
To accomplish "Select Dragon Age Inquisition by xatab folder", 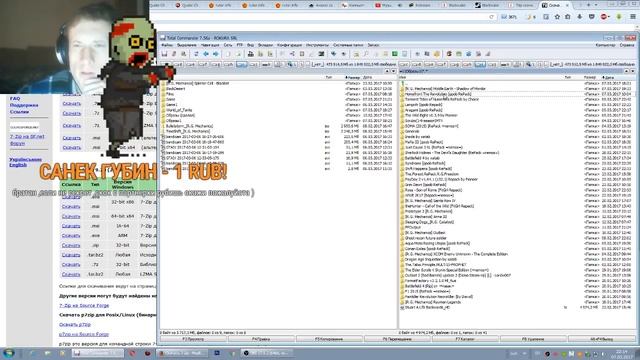I will [x=431, y=259].
